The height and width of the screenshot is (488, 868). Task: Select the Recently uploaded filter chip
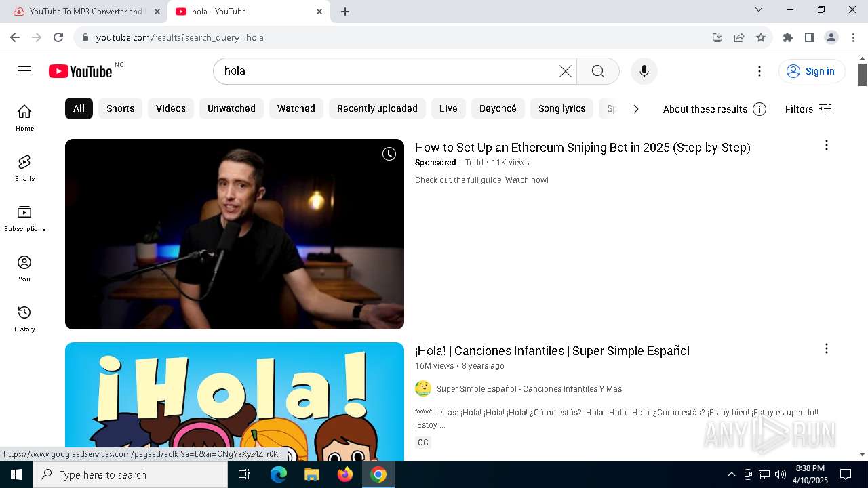[377, 108]
